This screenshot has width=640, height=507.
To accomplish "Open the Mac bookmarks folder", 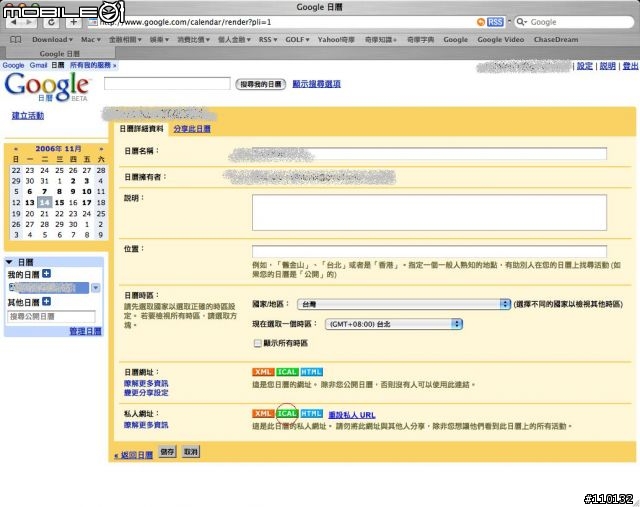I will click(x=90, y=40).
